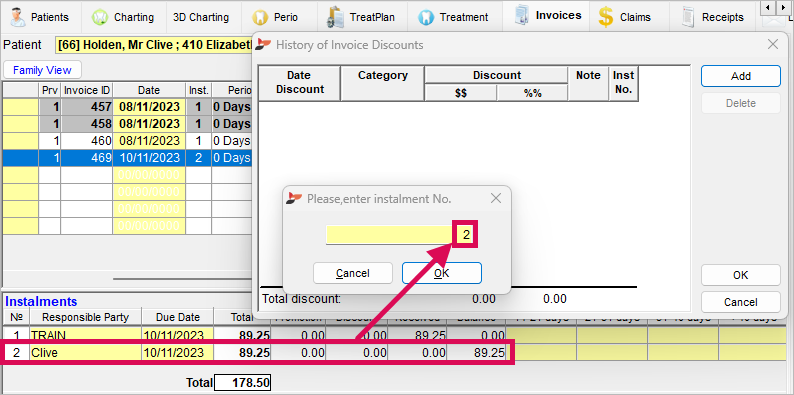Click Cancel in the instalment No. prompt
Viewport: 794px width, 395px height.
353,273
